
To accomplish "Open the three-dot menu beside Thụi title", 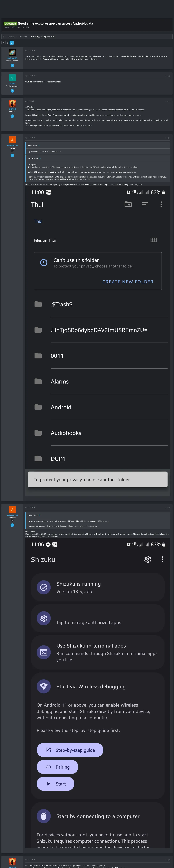I will [x=161, y=204].
